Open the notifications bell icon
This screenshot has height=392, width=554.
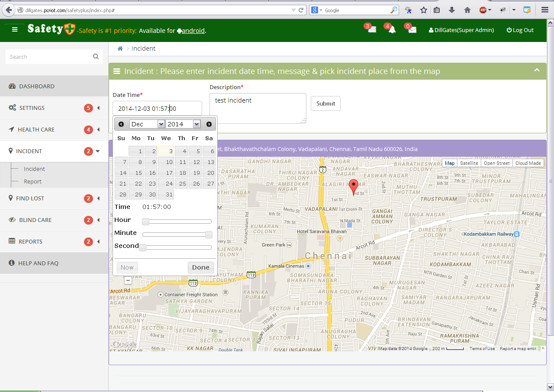tap(392, 29)
